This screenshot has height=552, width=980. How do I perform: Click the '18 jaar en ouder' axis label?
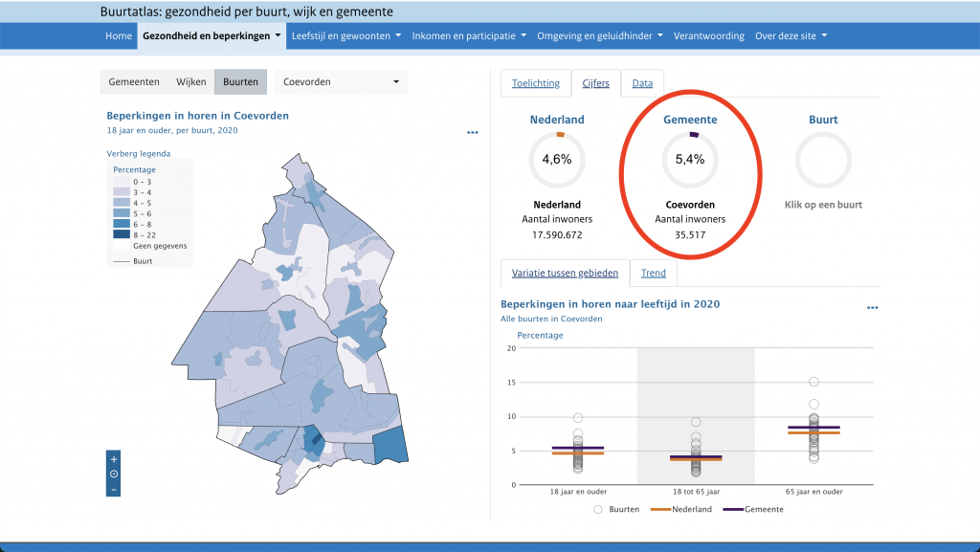pyautogui.click(x=578, y=492)
